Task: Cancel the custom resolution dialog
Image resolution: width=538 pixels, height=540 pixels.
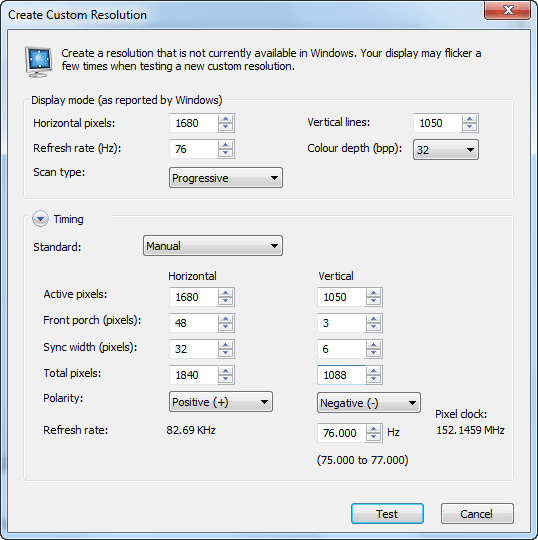Action: tap(477, 513)
